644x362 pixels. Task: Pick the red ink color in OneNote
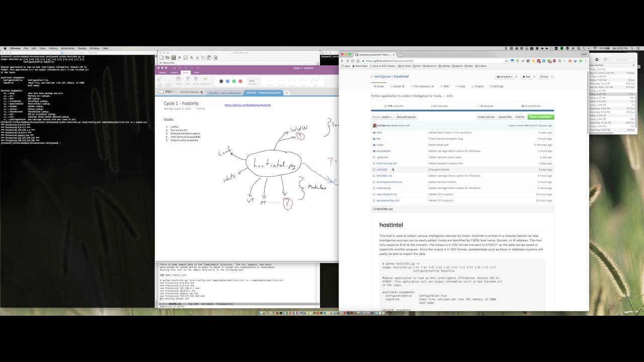coord(240,81)
